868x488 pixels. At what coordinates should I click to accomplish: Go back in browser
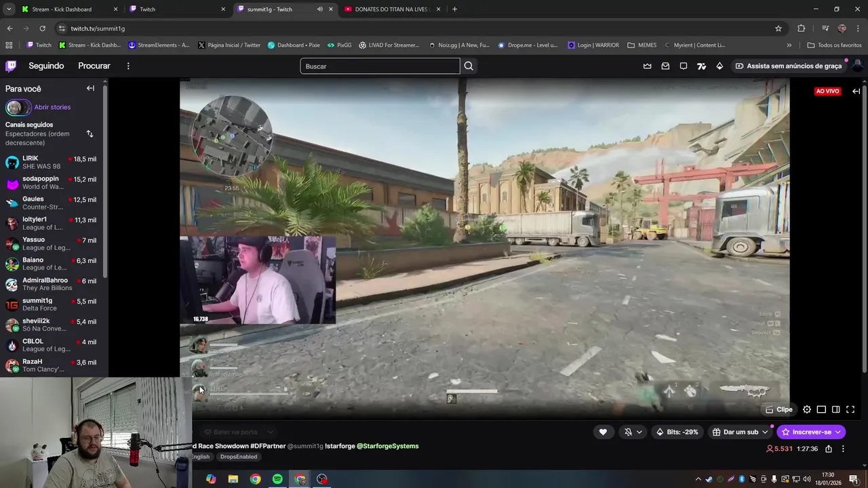pyautogui.click(x=9, y=28)
